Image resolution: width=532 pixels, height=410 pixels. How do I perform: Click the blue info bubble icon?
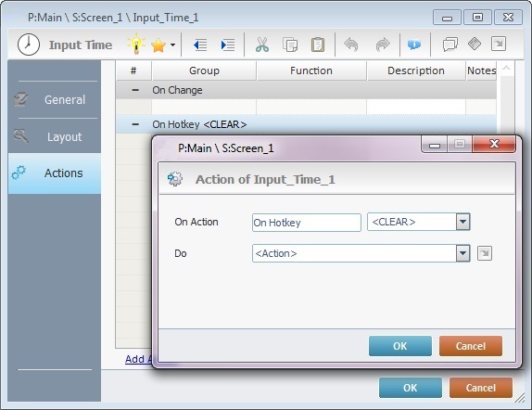point(414,45)
